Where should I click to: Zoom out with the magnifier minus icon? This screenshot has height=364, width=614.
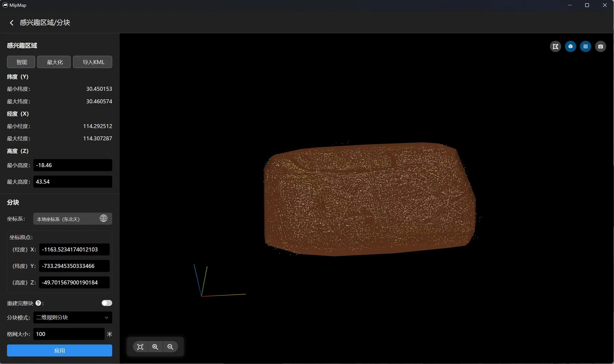[x=170, y=347]
